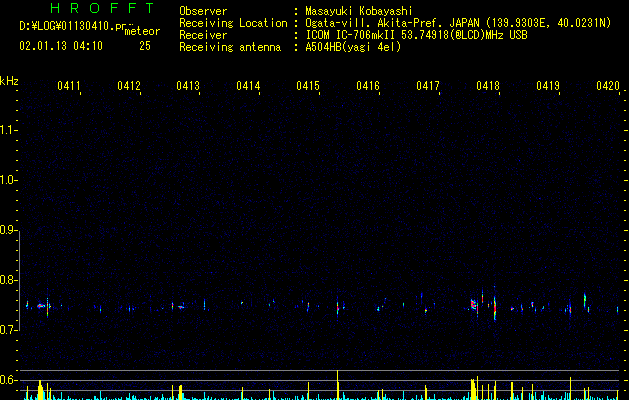
Task: Click the 0416 time marker
Action: pos(368,86)
